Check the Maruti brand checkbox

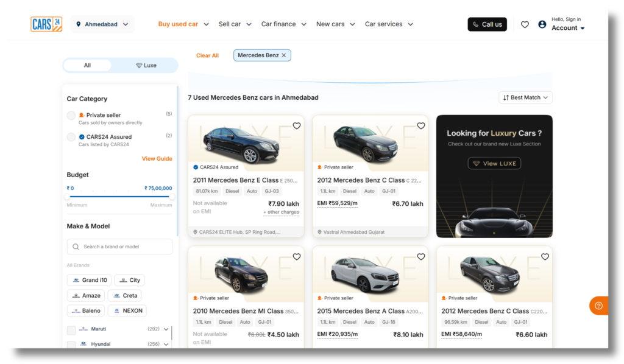coord(70,329)
